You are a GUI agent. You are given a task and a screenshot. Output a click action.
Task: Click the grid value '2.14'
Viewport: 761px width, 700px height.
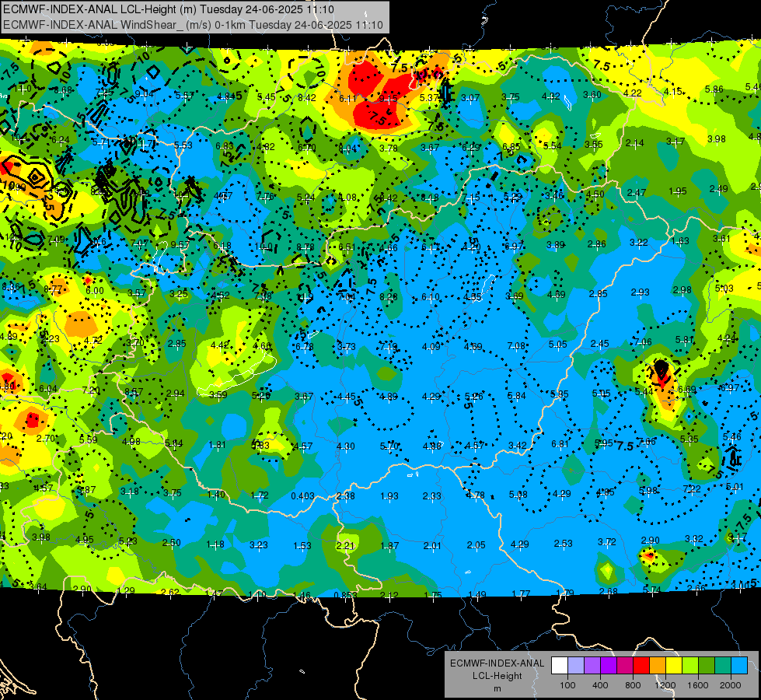635,143
